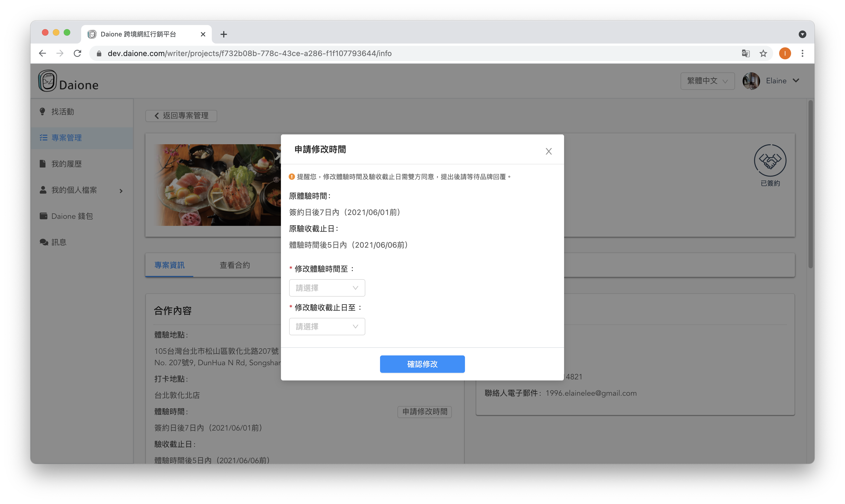The width and height of the screenshot is (845, 504).
Task: Click the lightbulb icon beside 找活動
Action: pyautogui.click(x=42, y=111)
